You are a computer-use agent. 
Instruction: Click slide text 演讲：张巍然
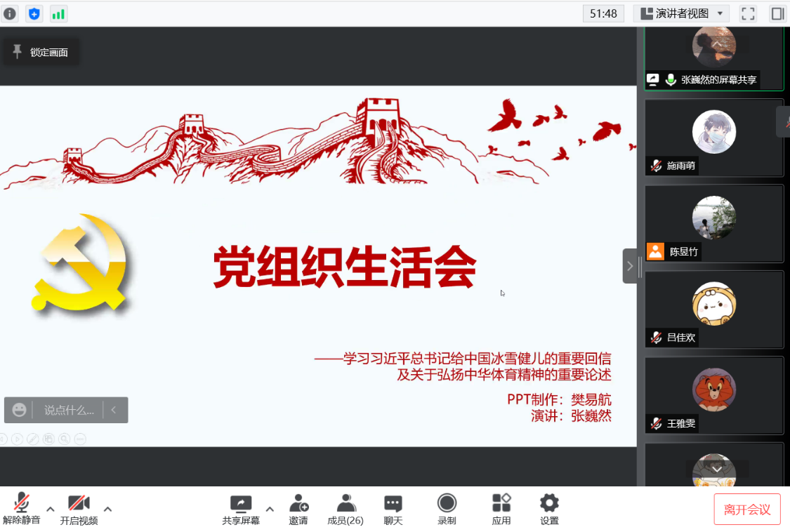(571, 416)
